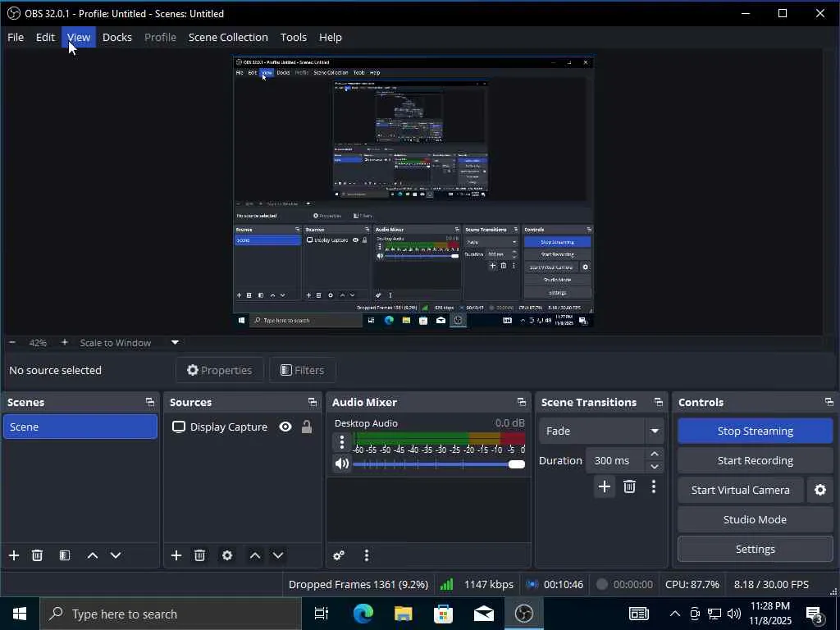This screenshot has height=630, width=840.
Task: Move scene up arrow in Scenes panel
Action: [x=92, y=555]
